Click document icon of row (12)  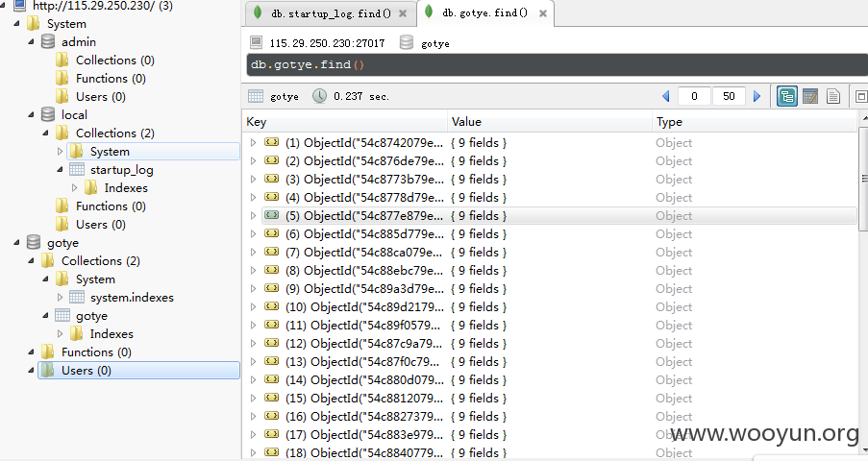[x=271, y=343]
